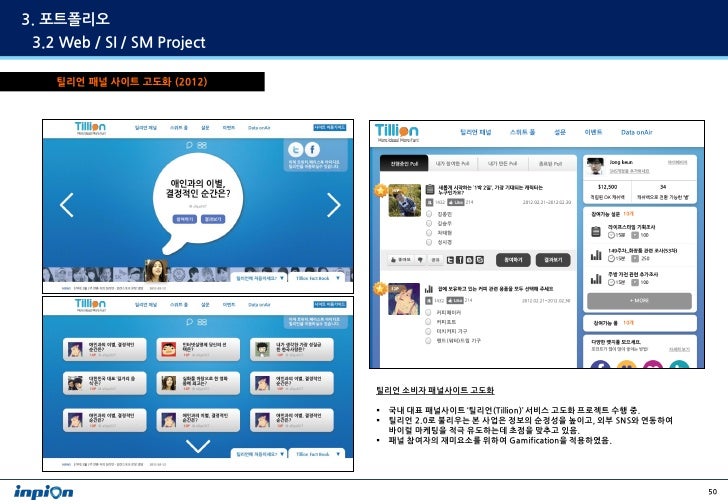Select 커피메이커 radio option
Image resolution: width=728 pixels, height=504 pixels.
pyautogui.click(x=428, y=312)
